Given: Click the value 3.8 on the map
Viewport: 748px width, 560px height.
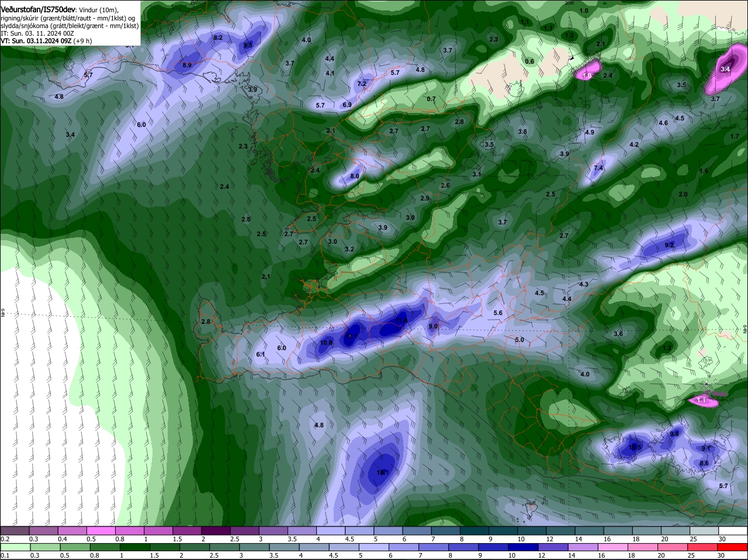Looking at the screenshot, I should point(522,132).
